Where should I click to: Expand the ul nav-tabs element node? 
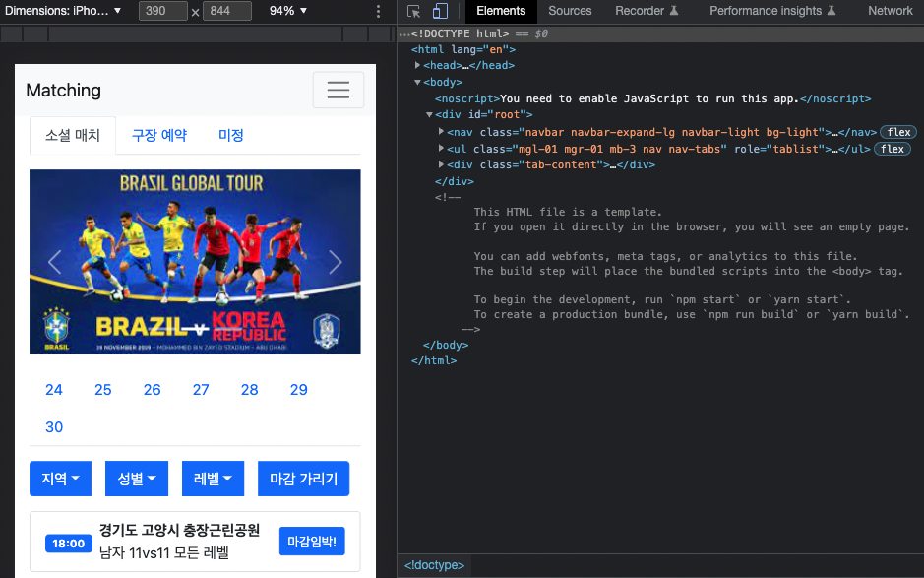pyautogui.click(x=441, y=148)
